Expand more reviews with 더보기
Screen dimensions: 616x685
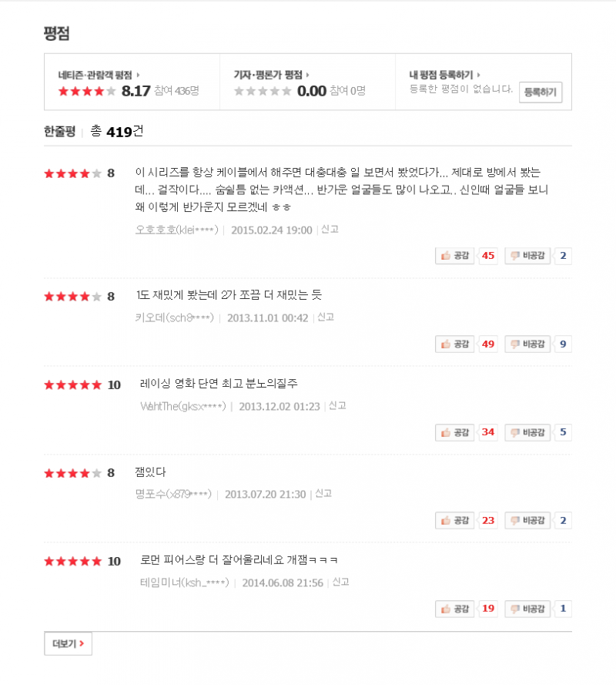(x=68, y=643)
